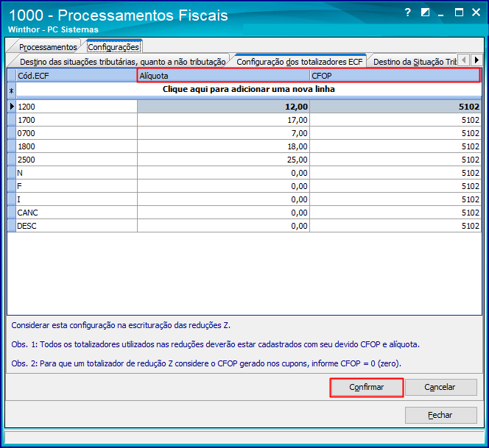489x448 pixels.
Task: Click the Alíquota value 12,00
Action: [x=223, y=107]
